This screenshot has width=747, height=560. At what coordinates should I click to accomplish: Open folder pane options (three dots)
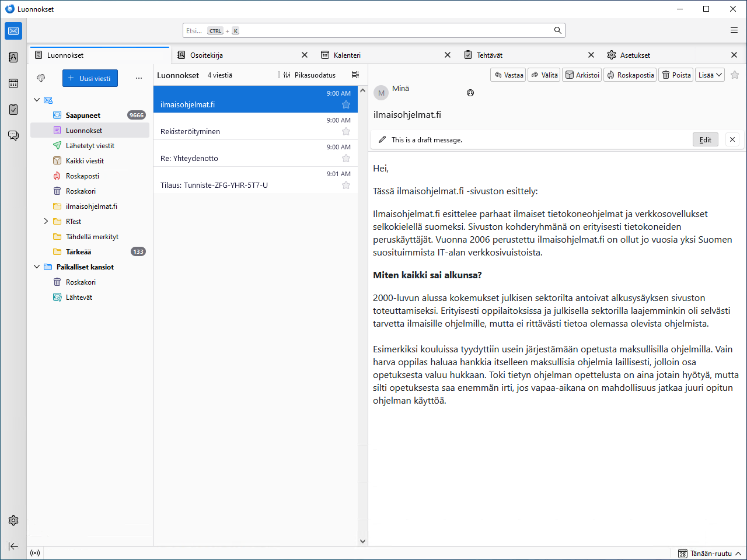(139, 78)
